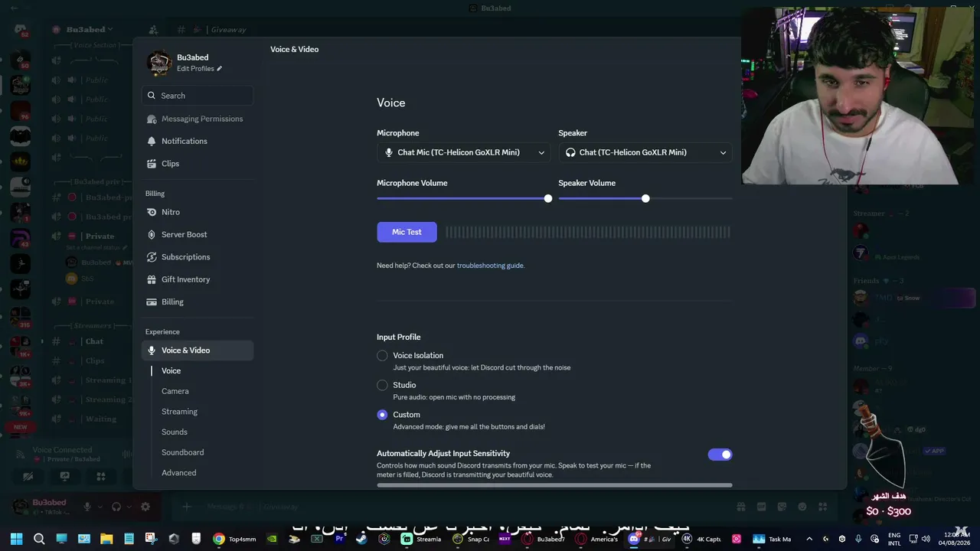This screenshot has width=980, height=551.
Task: Open Server Boost settings page
Action: [x=198, y=234]
